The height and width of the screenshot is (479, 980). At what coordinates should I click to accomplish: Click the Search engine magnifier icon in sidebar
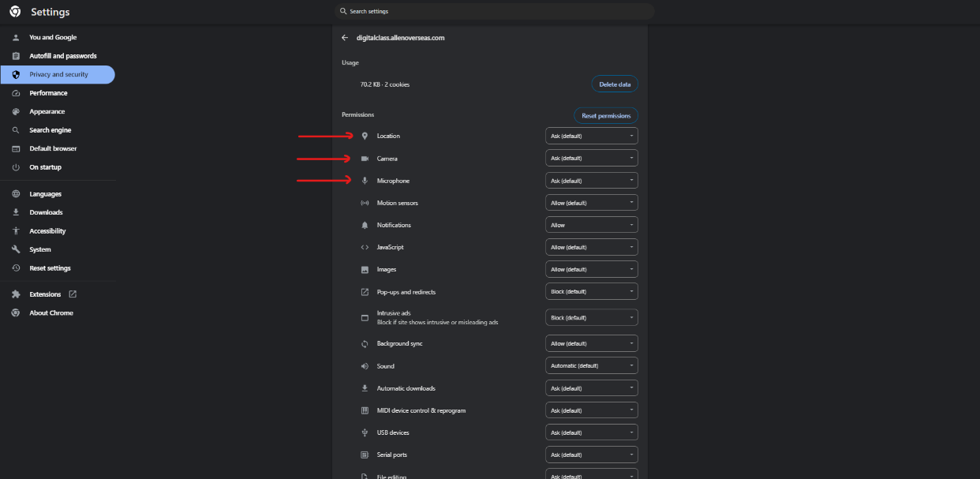click(16, 130)
